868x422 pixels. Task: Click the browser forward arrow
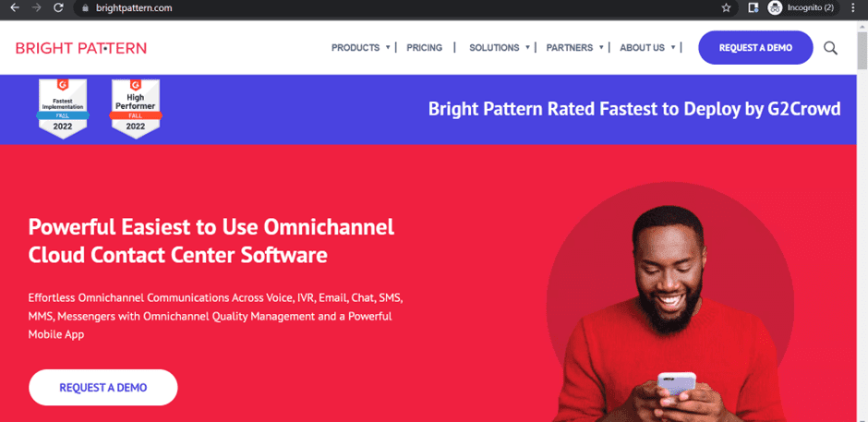coord(36,7)
